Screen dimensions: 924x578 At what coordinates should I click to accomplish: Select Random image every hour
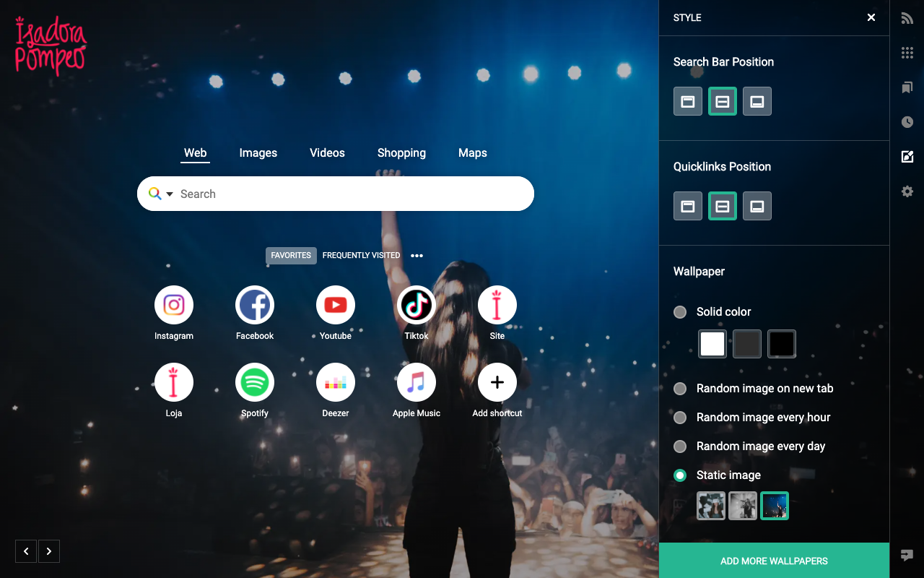coord(680,418)
